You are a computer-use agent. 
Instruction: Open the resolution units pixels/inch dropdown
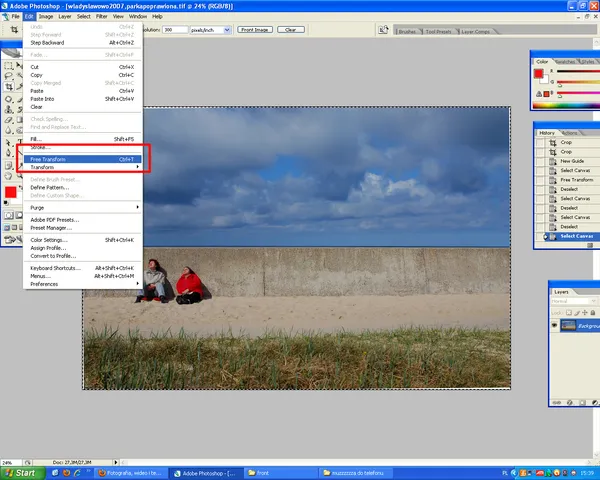[227, 30]
